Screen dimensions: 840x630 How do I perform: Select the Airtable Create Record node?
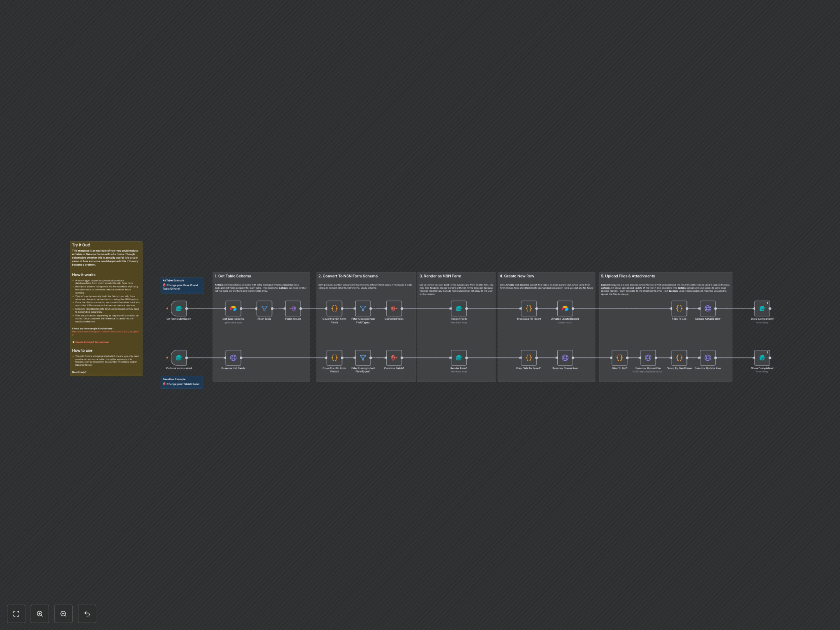565,308
